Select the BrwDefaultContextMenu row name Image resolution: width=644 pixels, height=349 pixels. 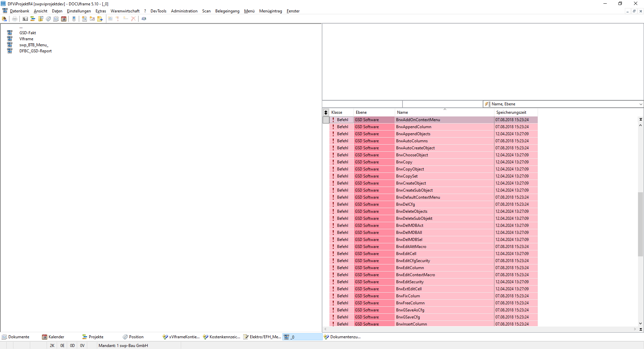[418, 197]
